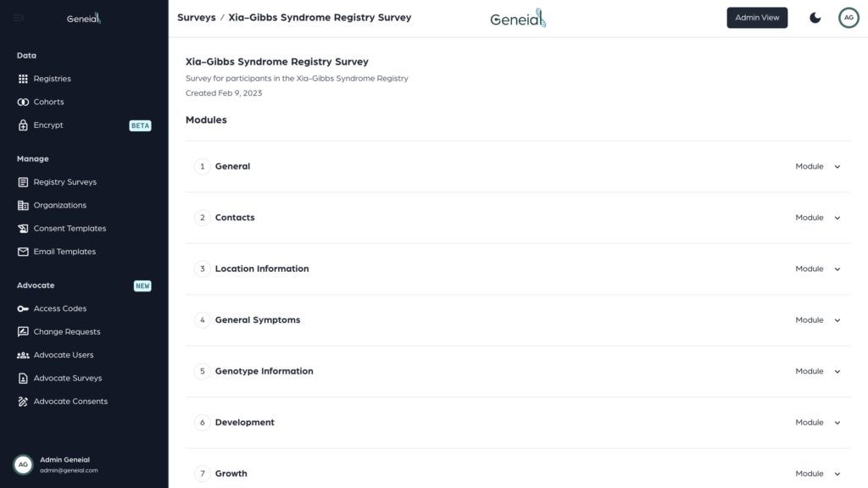Click the Cohorts overlapping-circles icon
The image size is (868, 488).
23,103
